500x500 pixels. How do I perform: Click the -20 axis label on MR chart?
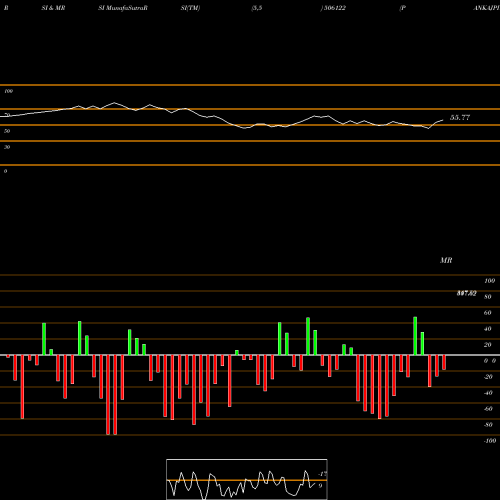(488, 377)
